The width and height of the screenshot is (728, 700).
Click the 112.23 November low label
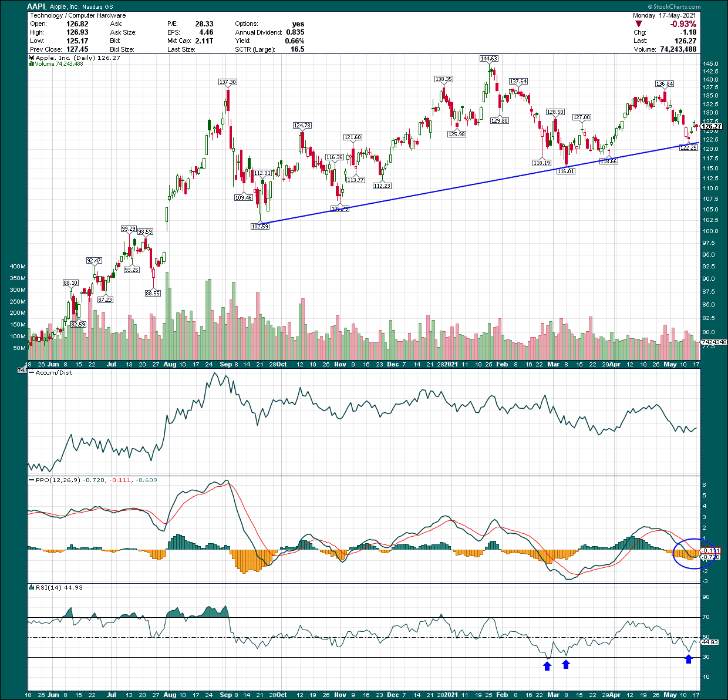[x=382, y=186]
